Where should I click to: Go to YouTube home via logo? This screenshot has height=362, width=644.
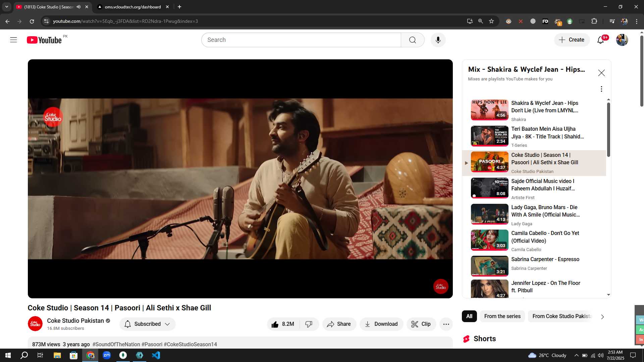click(x=44, y=40)
